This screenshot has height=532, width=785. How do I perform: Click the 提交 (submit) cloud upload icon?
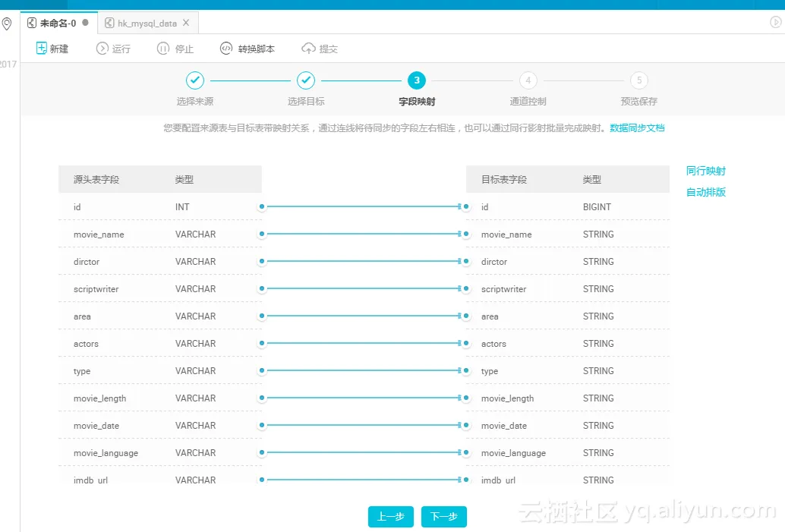click(x=308, y=49)
